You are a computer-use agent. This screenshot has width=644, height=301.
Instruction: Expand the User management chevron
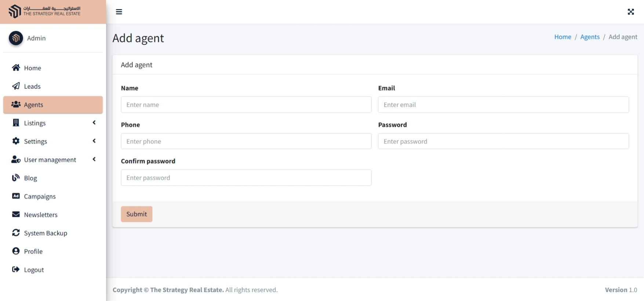[x=94, y=160]
